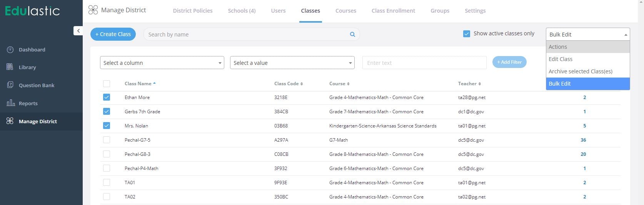Screen dimensions: 644x205
Task: Uncheck the Gerbs 7th Grade row
Action: pos(107,111)
